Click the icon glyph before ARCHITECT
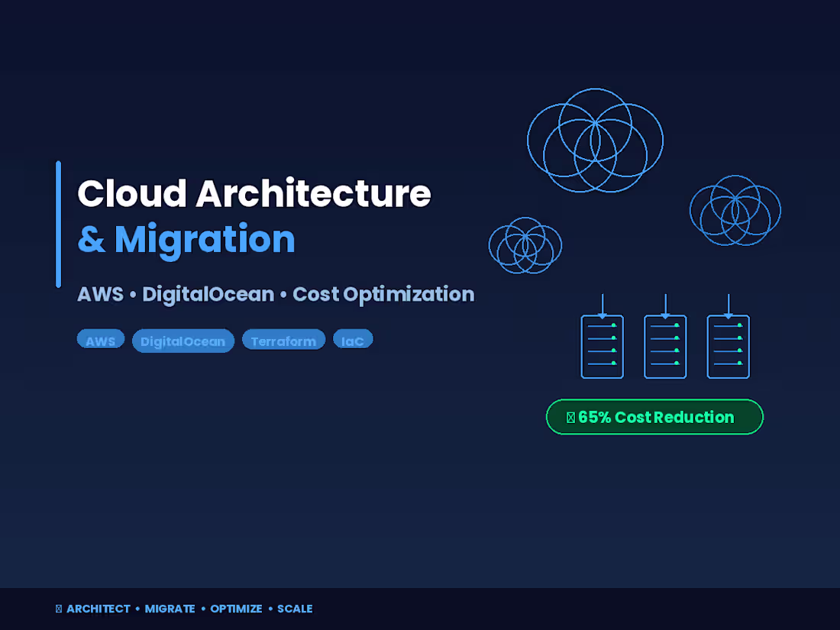Viewport: 840px width, 630px height. tap(59, 609)
